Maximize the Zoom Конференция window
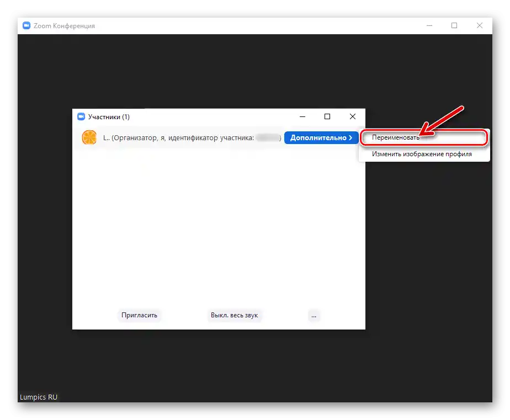510x420 pixels. pyautogui.click(x=454, y=25)
